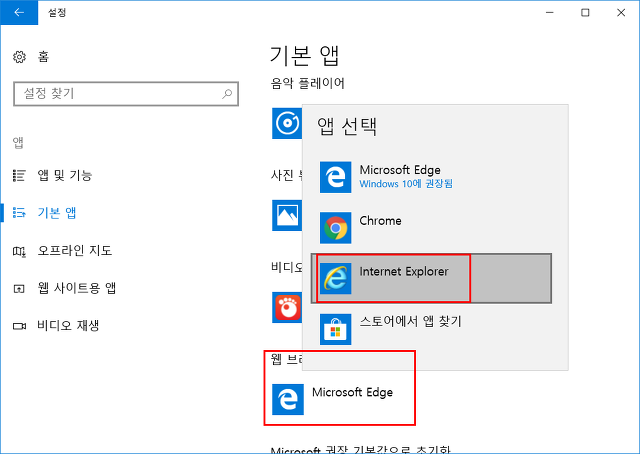The image size is (640, 454).
Task: Click the 오프라인 지도 map icon
Action: pos(19,251)
